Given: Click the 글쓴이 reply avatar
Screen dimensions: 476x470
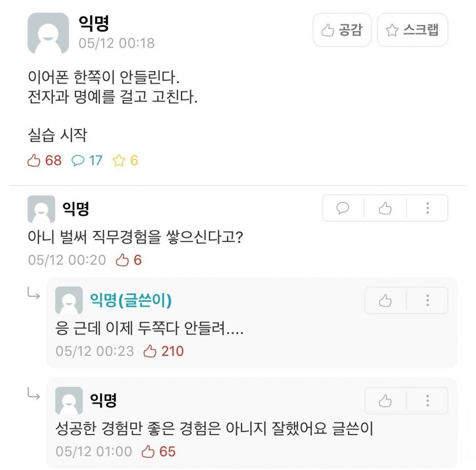Looking at the screenshot, I should pyautogui.click(x=69, y=300).
